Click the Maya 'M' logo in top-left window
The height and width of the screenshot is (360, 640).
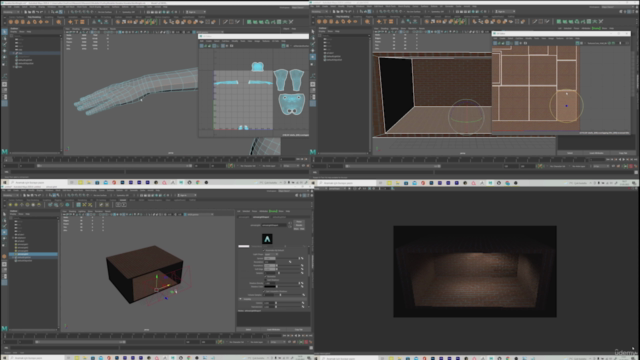point(4,151)
